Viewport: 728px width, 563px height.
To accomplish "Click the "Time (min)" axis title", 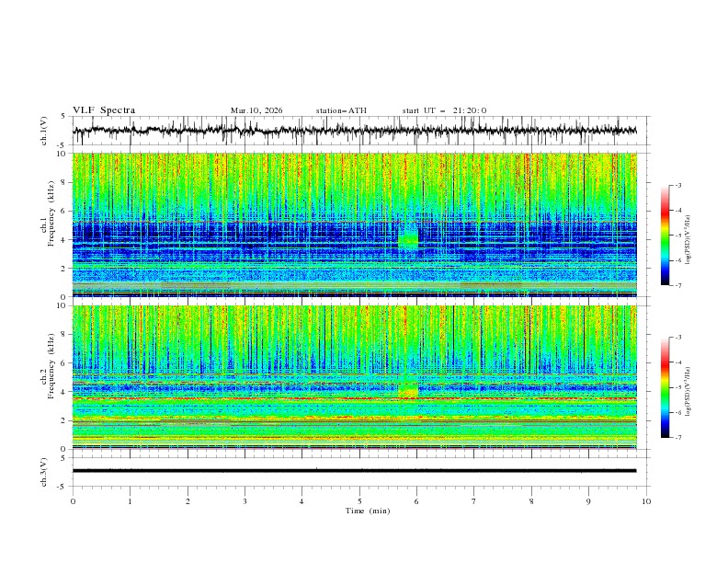I will [368, 511].
